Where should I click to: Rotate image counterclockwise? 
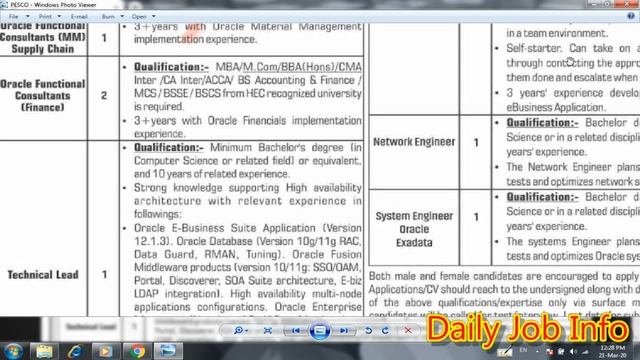coord(368,330)
